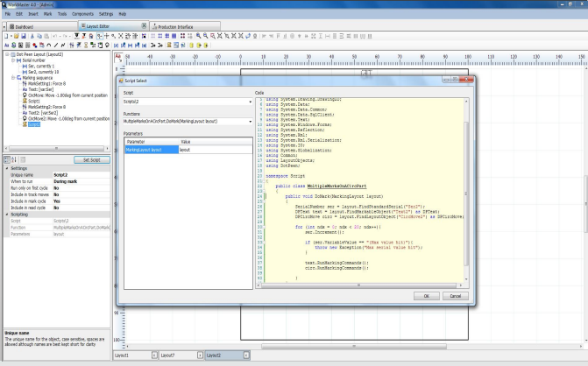588x366 pixels.
Task: Click the red and blue circles toolbar icon
Action: click(x=34, y=45)
